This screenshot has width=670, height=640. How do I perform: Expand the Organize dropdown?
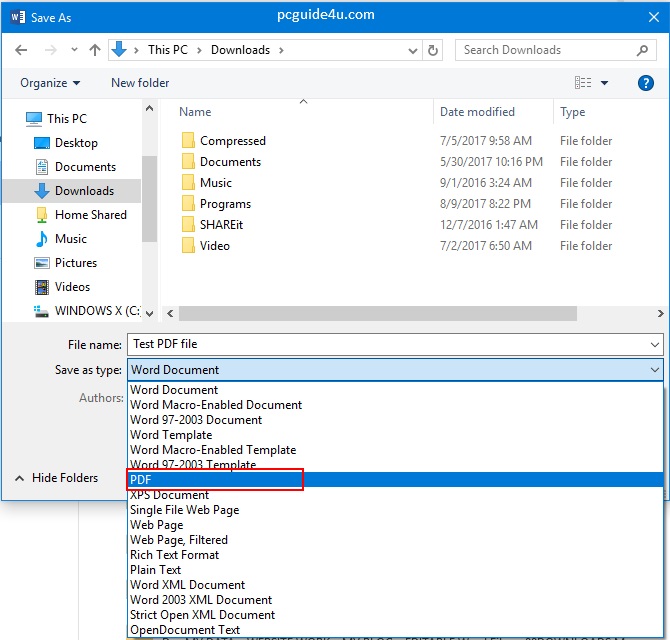point(50,83)
